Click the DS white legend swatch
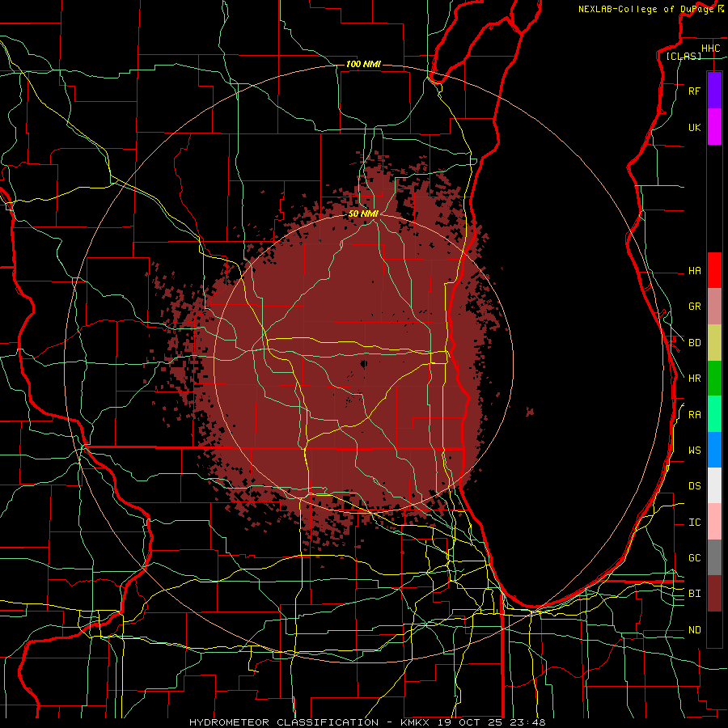The image size is (728, 728). pos(714,485)
